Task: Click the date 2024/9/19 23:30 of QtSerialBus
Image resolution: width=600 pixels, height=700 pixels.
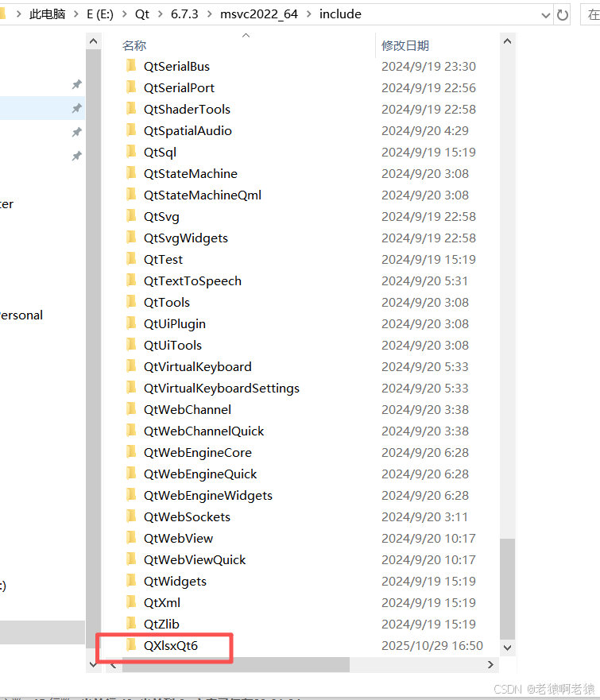Action: [428, 67]
